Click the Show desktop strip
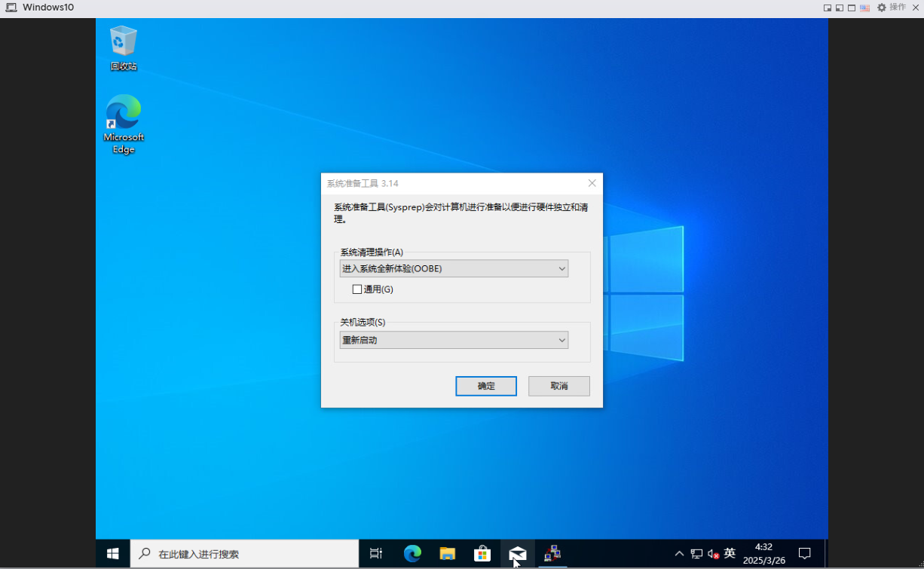The width and height of the screenshot is (924, 569). tap(826, 554)
